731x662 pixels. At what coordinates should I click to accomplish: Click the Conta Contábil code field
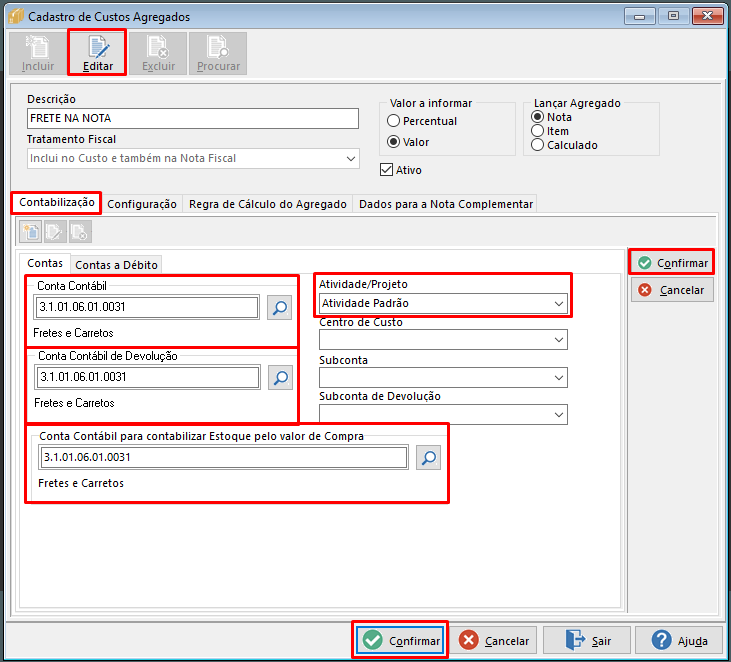tap(146, 307)
